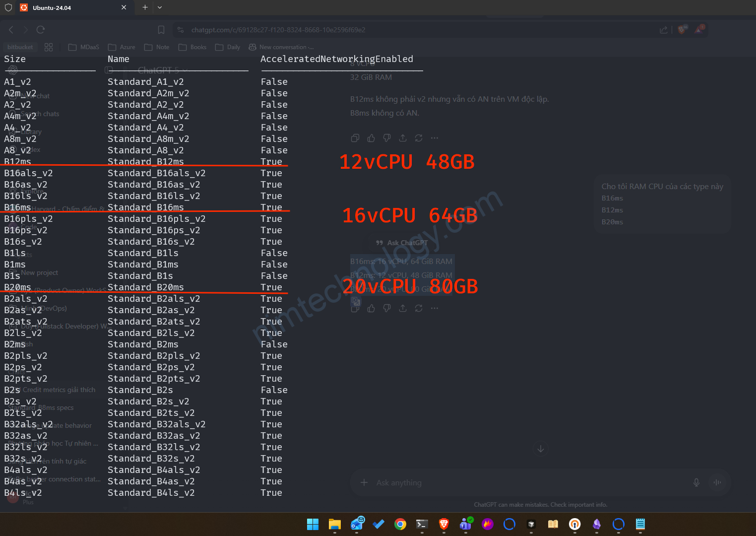Open the MDaaS bookmarks folder
Screen dimensions: 756x536
[x=84, y=47]
